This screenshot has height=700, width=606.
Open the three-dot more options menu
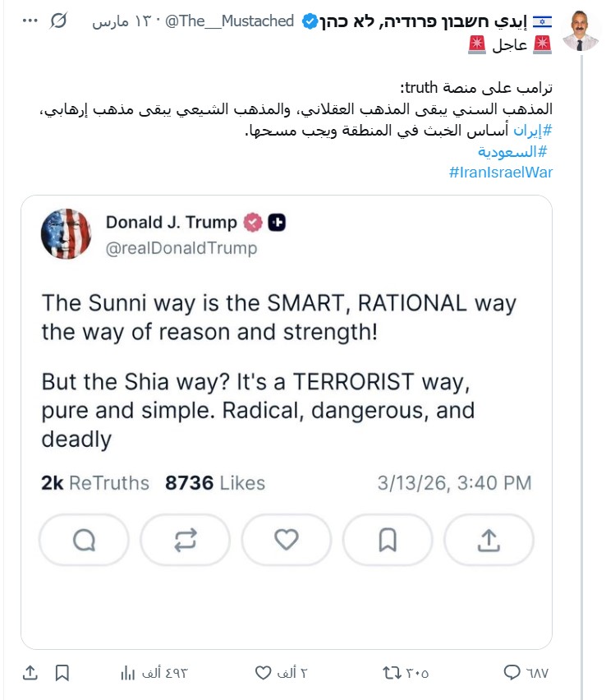(x=30, y=21)
